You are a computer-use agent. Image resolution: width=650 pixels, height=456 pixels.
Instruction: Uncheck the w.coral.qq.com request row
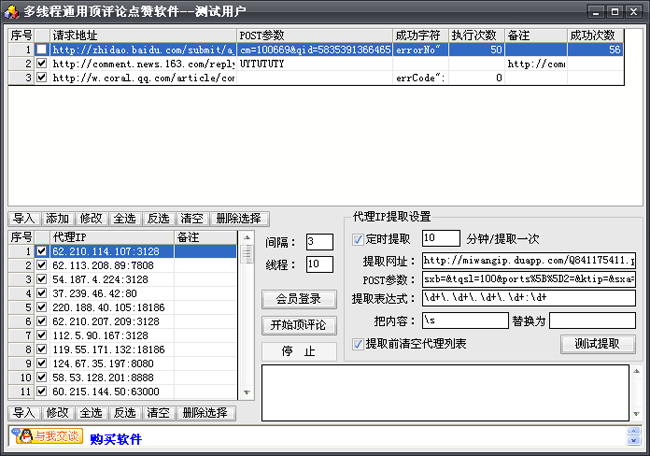click(41, 78)
